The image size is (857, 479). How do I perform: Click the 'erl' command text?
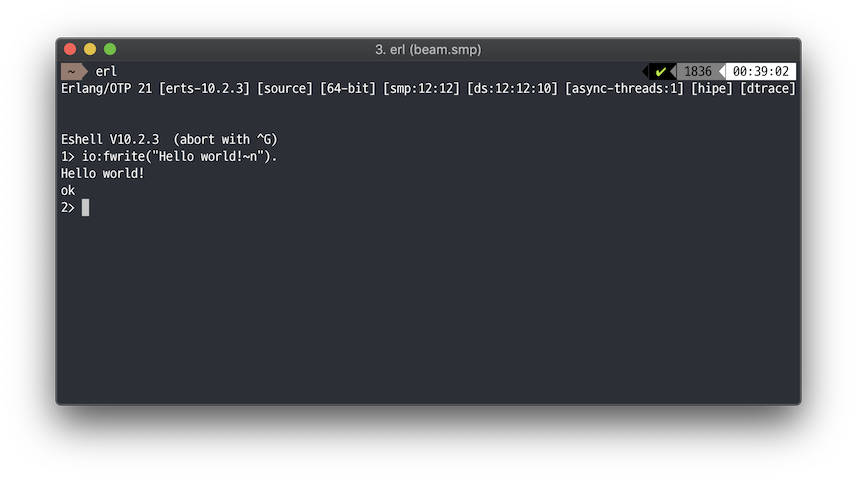pyautogui.click(x=106, y=72)
